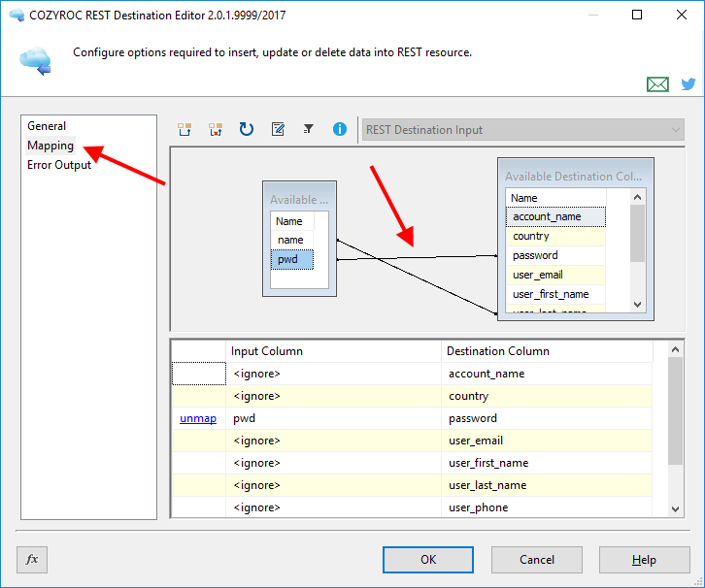Click the Help button
This screenshot has width=705, height=588.
(x=644, y=560)
